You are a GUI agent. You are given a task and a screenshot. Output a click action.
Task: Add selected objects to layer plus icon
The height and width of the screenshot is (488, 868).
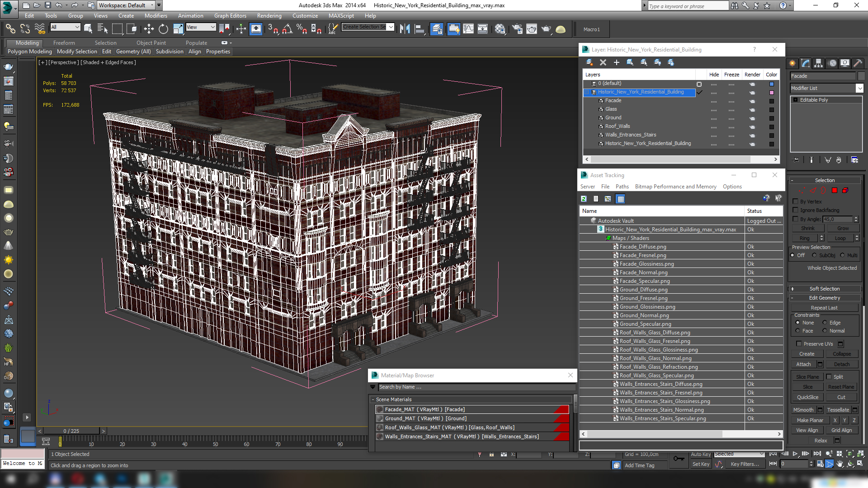[616, 62]
